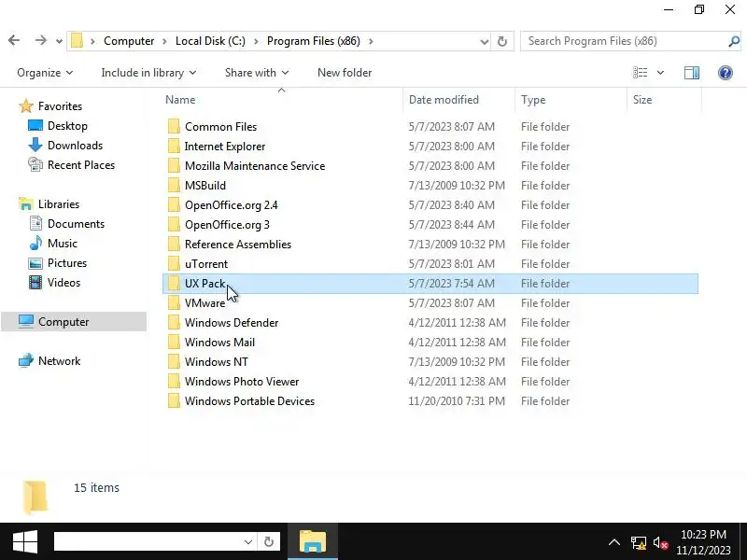Viewport: 747px width, 560px height.
Task: Open the Organize menu
Action: point(45,73)
